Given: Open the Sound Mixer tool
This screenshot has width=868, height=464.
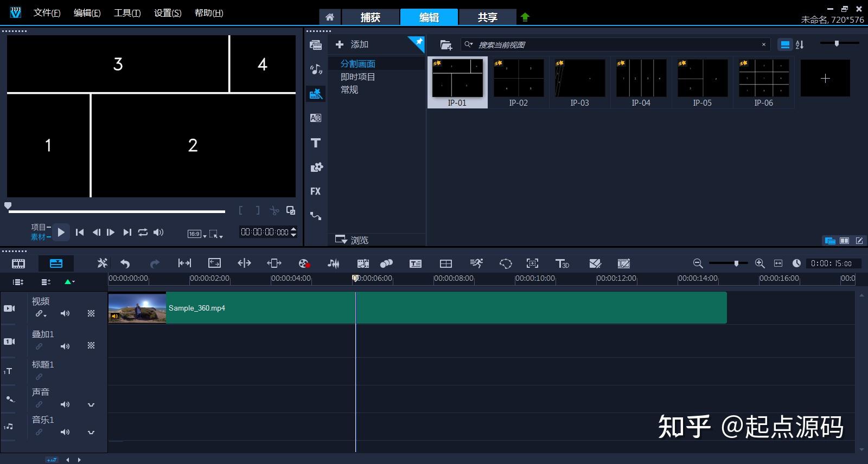Looking at the screenshot, I should point(334,263).
